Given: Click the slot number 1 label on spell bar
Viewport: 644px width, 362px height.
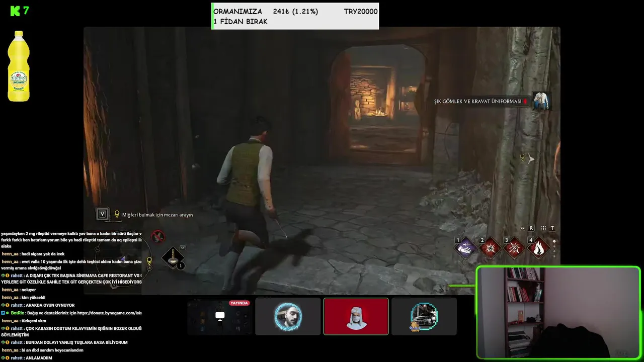Looking at the screenshot, I should tap(458, 240).
